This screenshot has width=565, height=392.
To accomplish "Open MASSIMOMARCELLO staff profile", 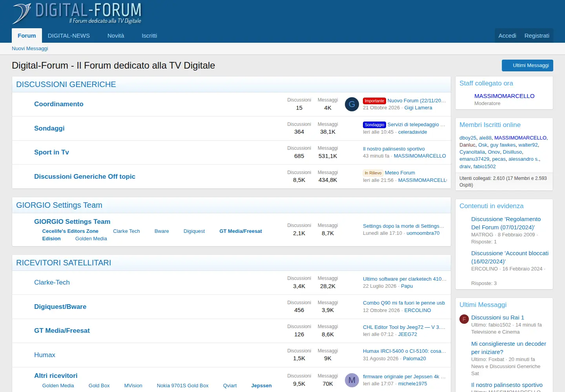I will [504, 96].
